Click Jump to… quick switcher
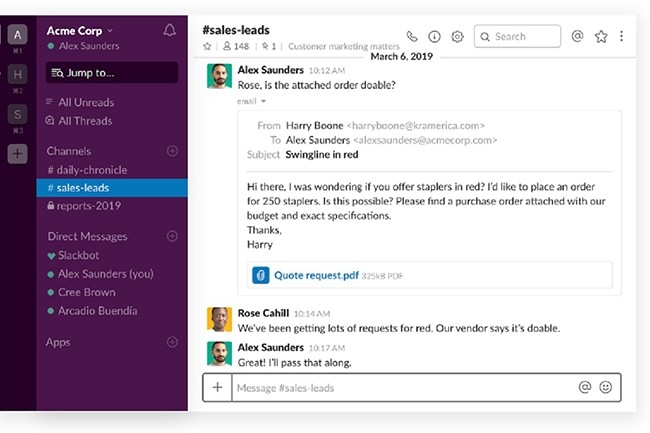The width and height of the screenshot is (650, 433). (x=111, y=72)
